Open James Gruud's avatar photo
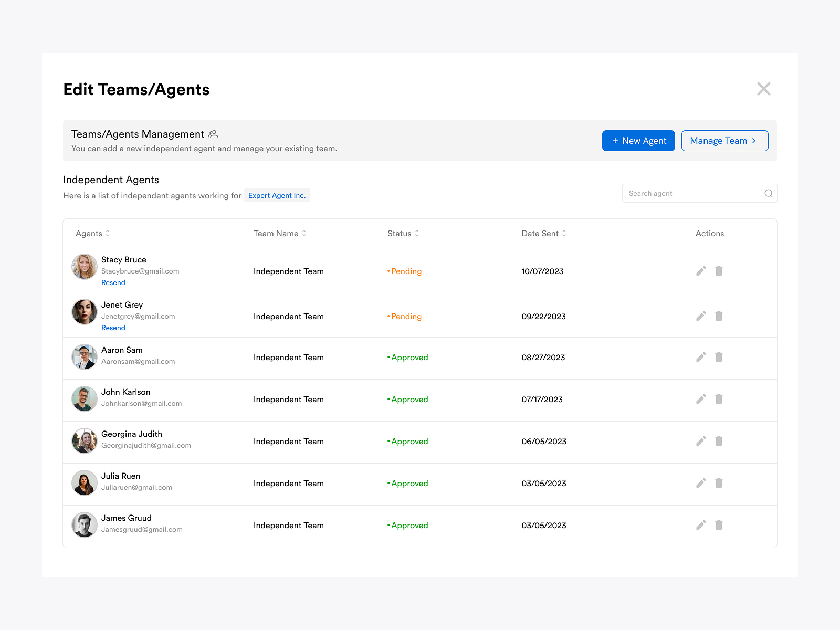Screen dimensions: 840x630 [x=85, y=525]
